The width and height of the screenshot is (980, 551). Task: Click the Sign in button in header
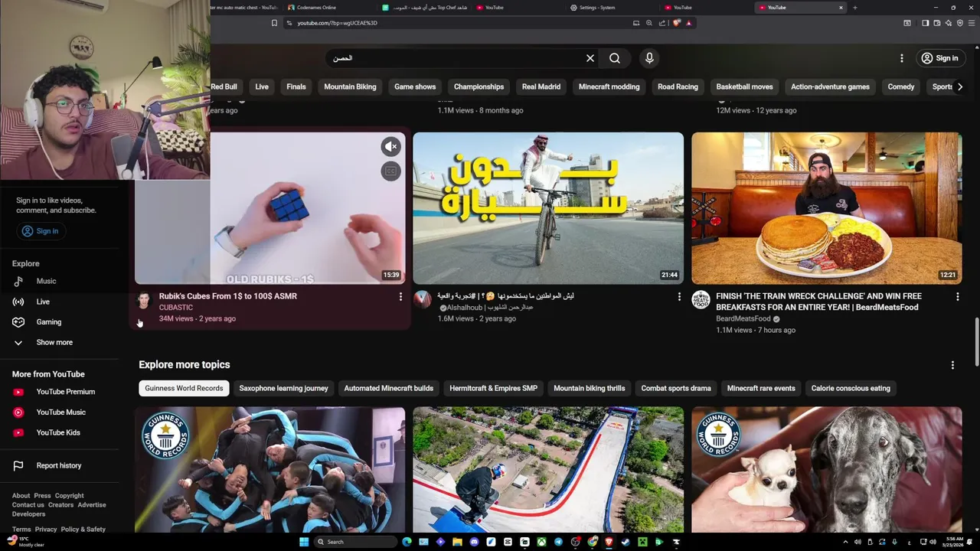[x=939, y=58]
